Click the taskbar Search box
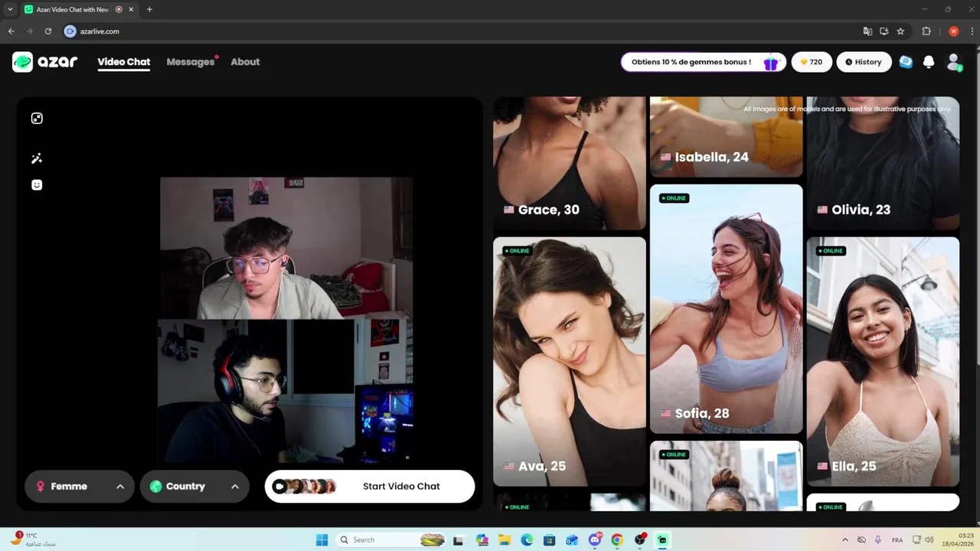The height and width of the screenshot is (551, 980). [392, 540]
